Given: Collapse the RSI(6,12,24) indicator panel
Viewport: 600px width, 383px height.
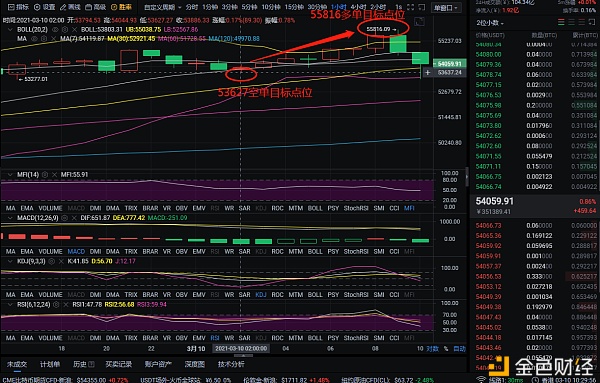Looking at the screenshot, I should [x=10, y=305].
